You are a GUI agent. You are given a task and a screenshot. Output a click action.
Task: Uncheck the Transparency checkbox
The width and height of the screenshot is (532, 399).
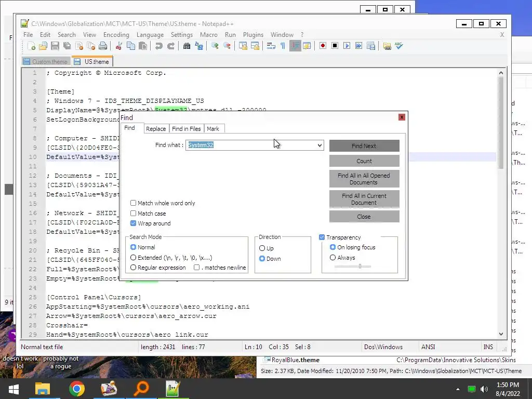322,237
